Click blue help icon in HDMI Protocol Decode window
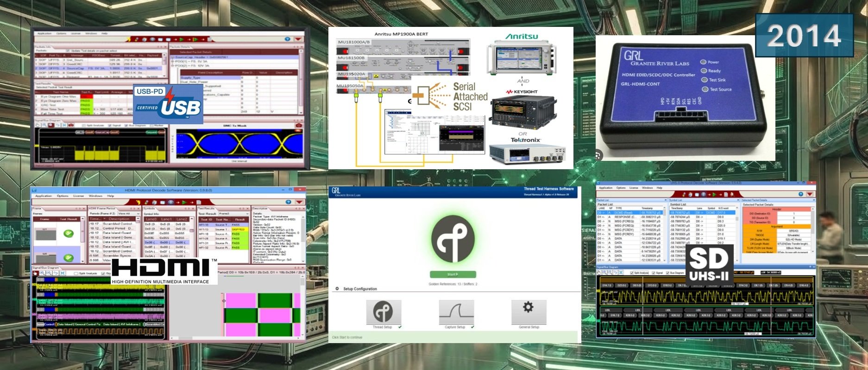The image size is (868, 370). pos(288,202)
